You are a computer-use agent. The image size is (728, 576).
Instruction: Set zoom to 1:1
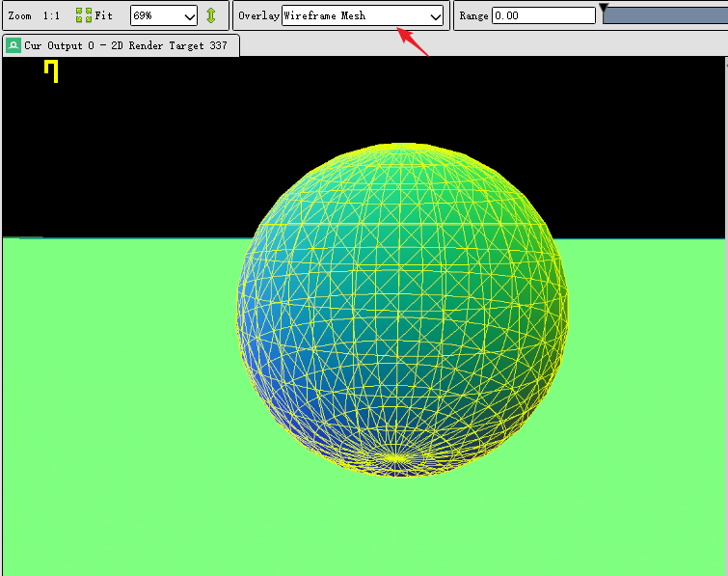click(x=51, y=16)
